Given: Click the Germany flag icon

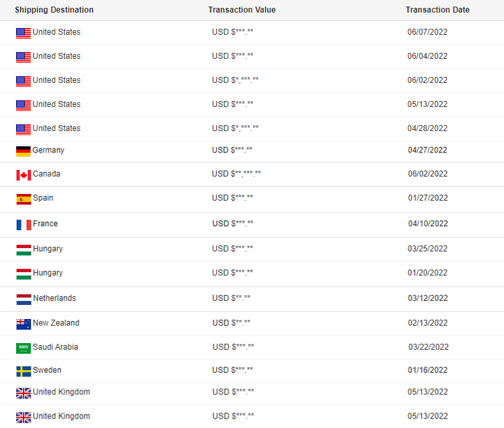Looking at the screenshot, I should (x=23, y=151).
